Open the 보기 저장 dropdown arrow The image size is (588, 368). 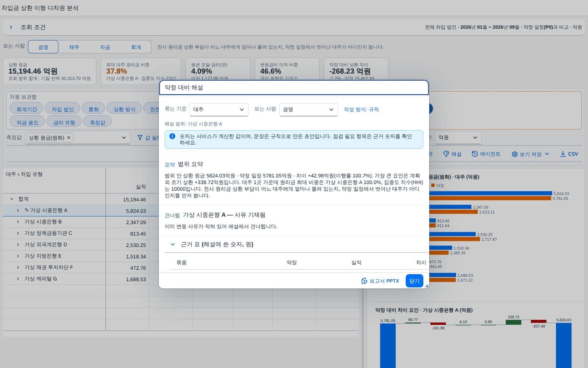click(x=547, y=154)
